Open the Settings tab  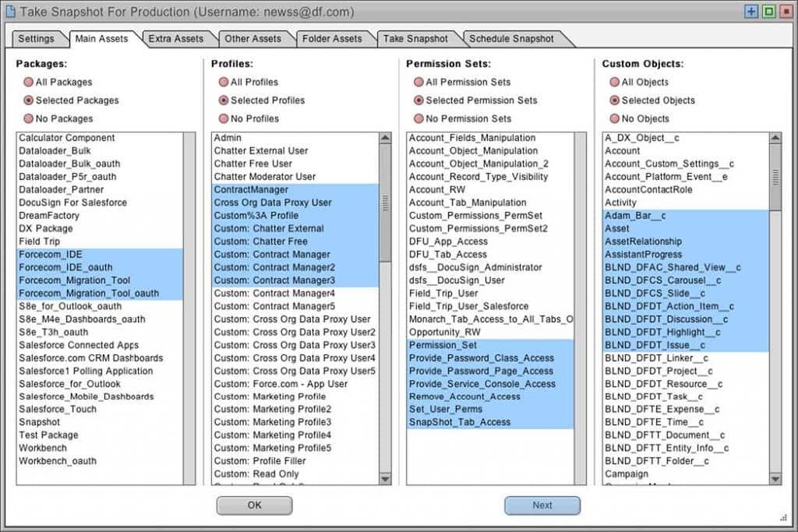coord(36,39)
